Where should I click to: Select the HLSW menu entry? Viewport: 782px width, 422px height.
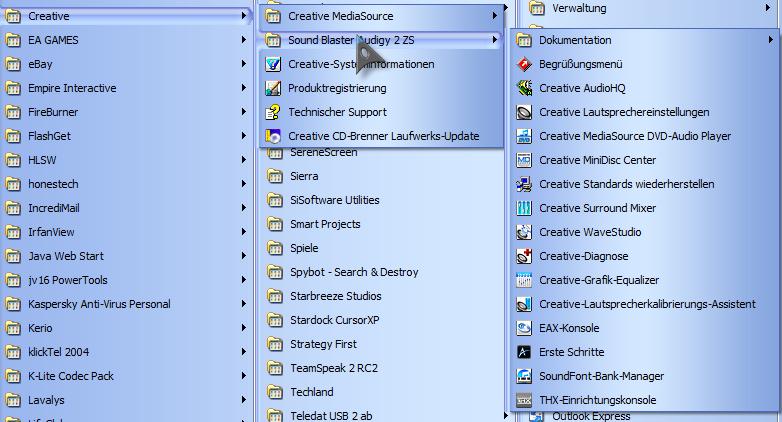click(x=126, y=160)
